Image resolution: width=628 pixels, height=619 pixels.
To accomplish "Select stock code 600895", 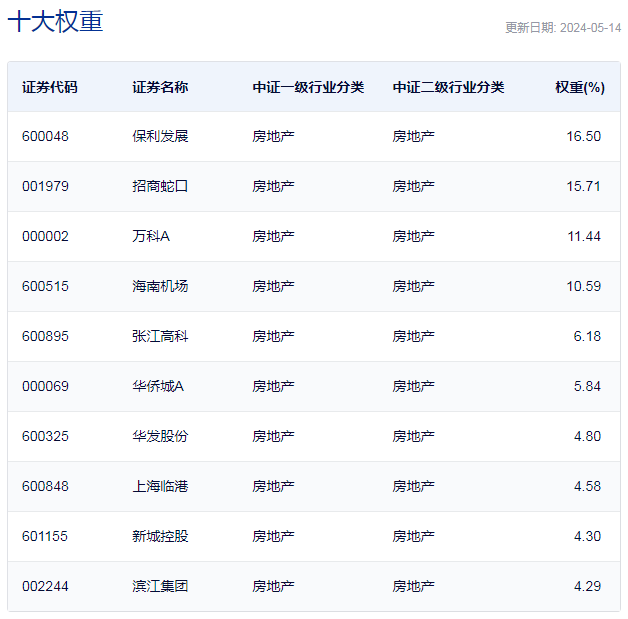I will click(x=45, y=336).
